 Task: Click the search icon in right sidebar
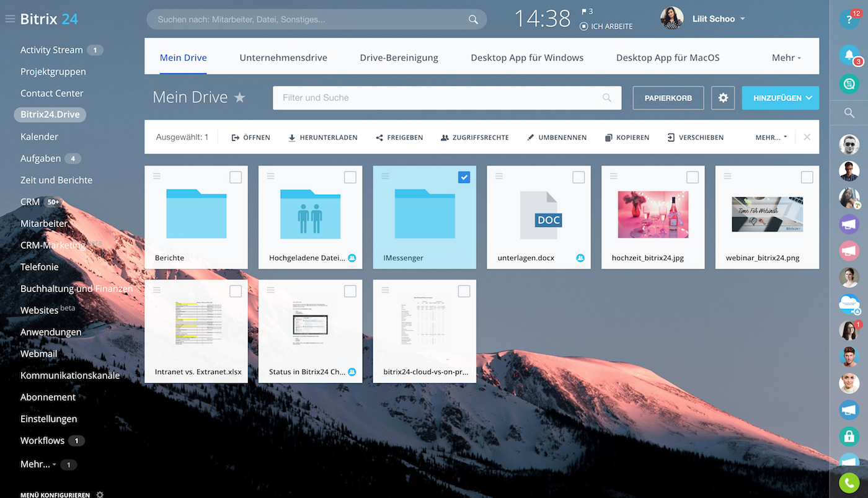[x=849, y=113]
